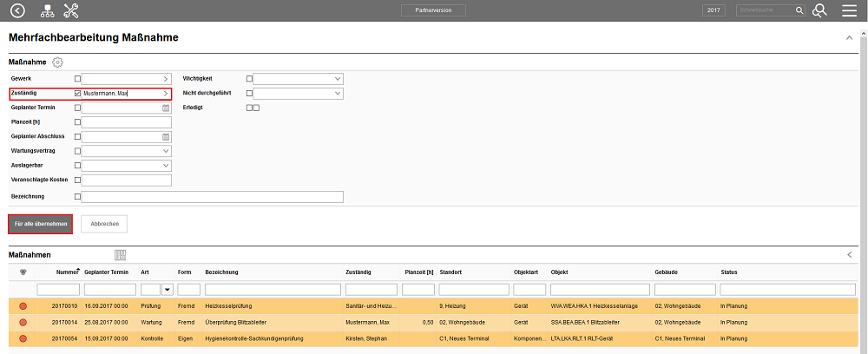Click the back arrow icon in top bar
868x354 pixels.
[x=17, y=10]
